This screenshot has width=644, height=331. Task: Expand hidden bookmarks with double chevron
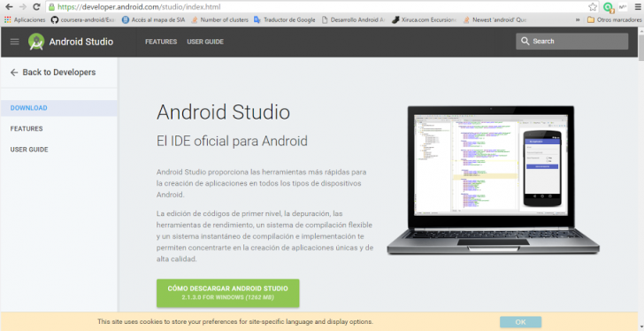coord(578,19)
